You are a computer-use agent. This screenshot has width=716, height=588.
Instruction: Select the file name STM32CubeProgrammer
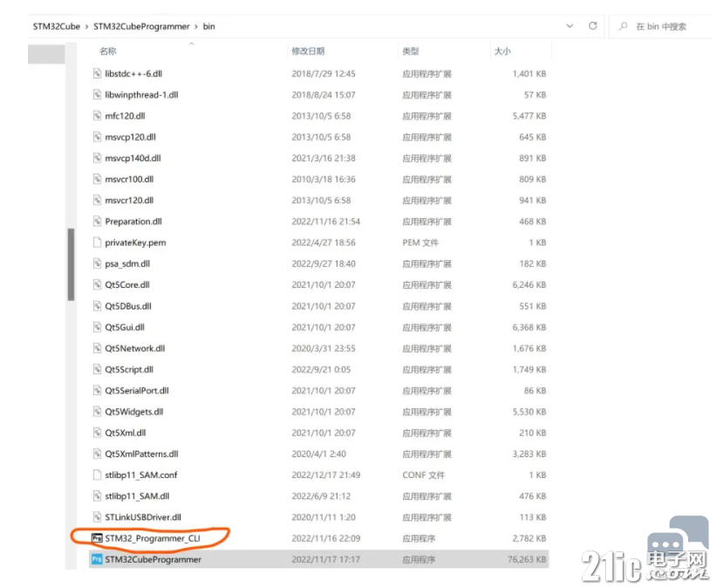(153, 559)
